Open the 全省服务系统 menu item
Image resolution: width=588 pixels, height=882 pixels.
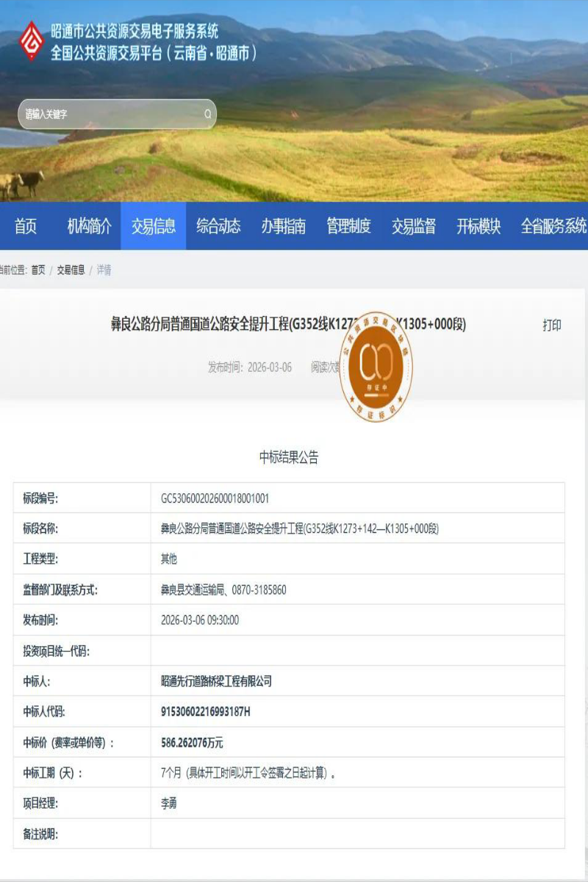pos(550,228)
